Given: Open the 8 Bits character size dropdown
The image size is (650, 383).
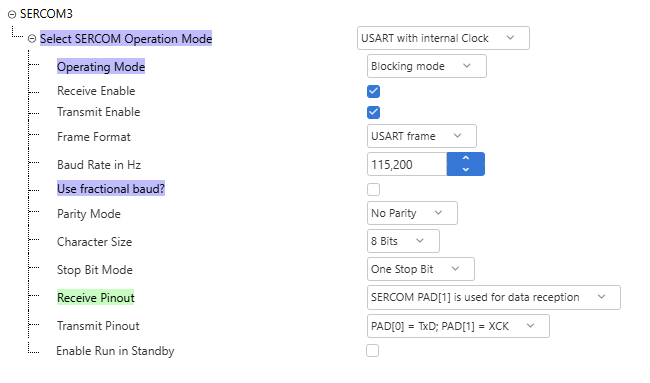Looking at the screenshot, I should pos(403,241).
